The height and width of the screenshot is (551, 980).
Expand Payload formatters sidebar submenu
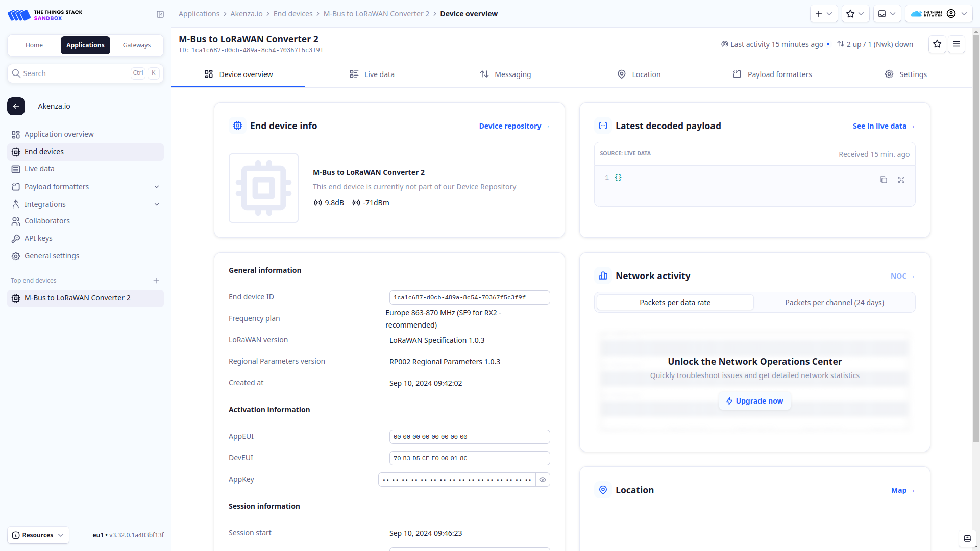(157, 187)
